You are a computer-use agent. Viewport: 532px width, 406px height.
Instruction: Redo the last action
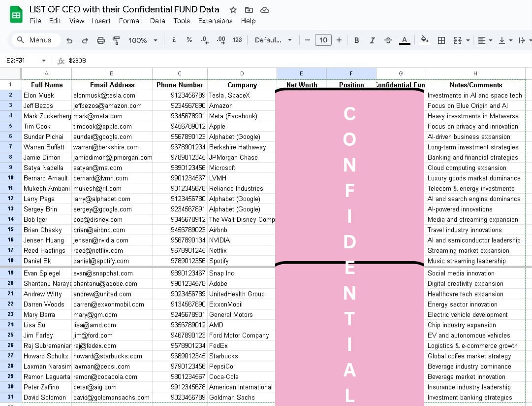point(85,40)
